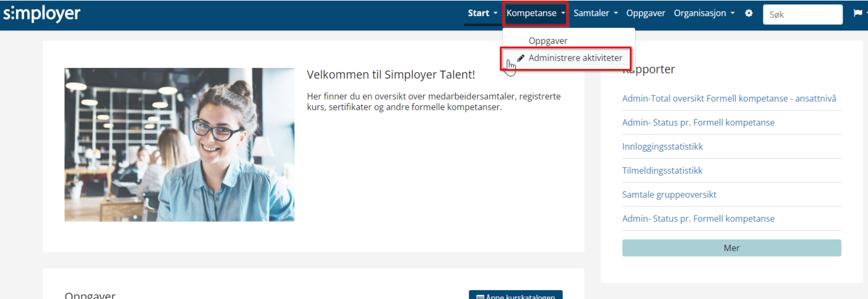Open the settings gear icon
The height and width of the screenshot is (299, 868).
(x=749, y=13)
